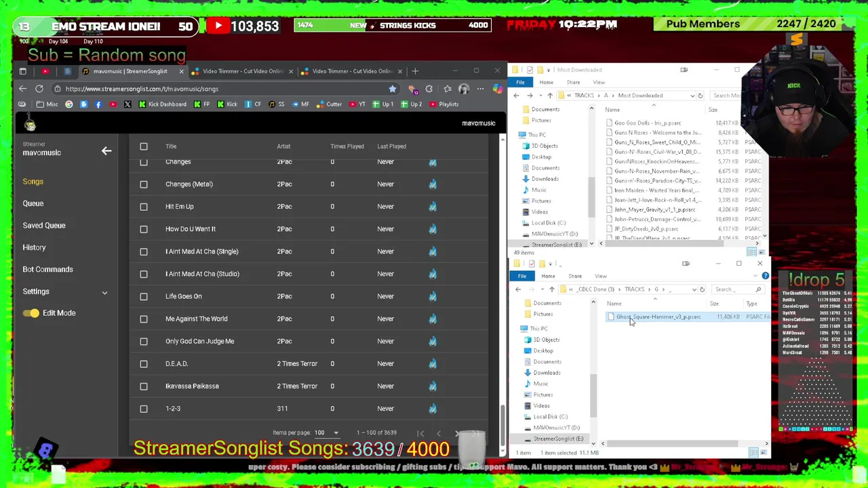Click the blue hand icon for Hit Em Up

(x=433, y=206)
